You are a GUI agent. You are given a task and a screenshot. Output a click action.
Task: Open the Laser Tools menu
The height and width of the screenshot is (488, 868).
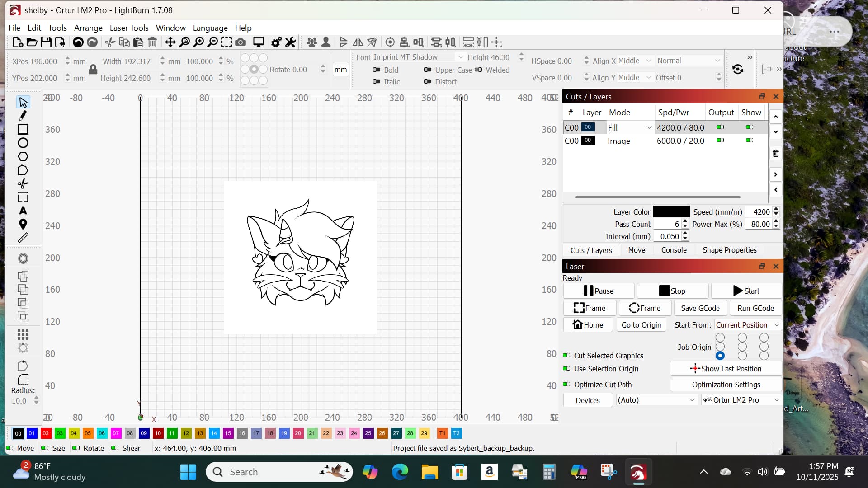pos(129,28)
